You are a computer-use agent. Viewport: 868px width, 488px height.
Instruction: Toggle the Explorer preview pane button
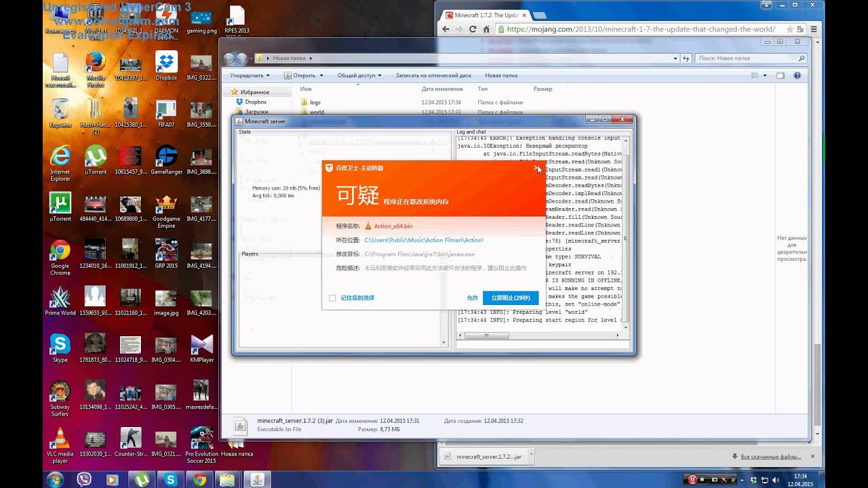point(780,75)
